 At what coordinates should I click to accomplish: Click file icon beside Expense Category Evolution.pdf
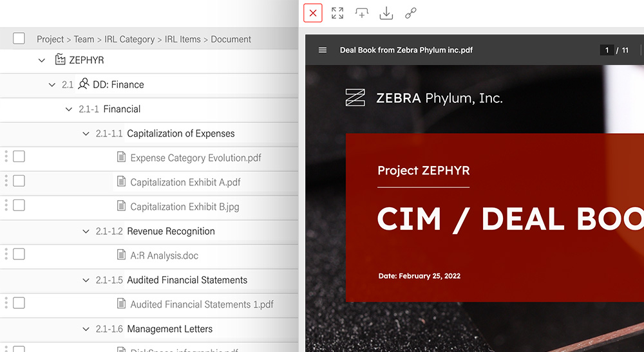click(x=121, y=157)
